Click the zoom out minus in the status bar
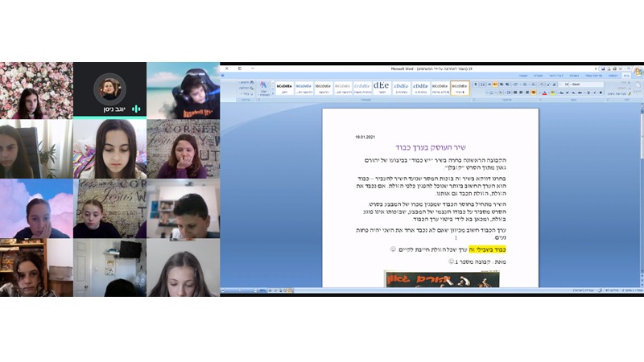644x362 pixels. (x=255, y=290)
